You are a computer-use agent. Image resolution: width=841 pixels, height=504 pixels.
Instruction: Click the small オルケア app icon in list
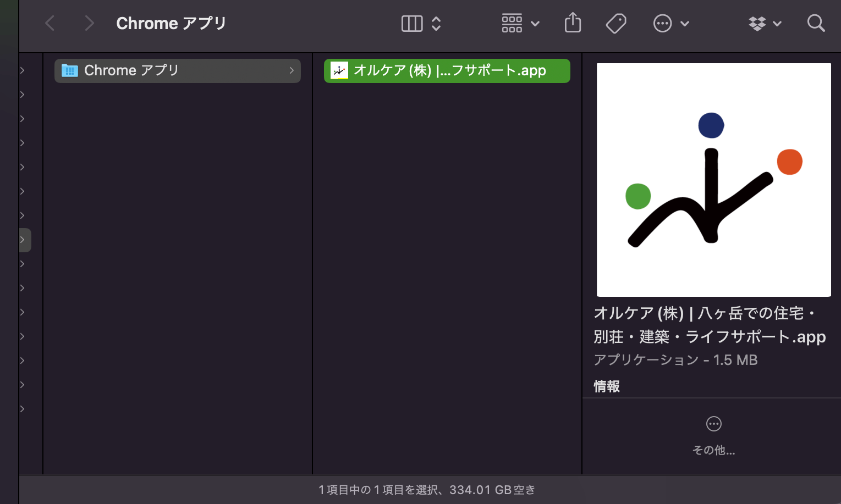(339, 70)
